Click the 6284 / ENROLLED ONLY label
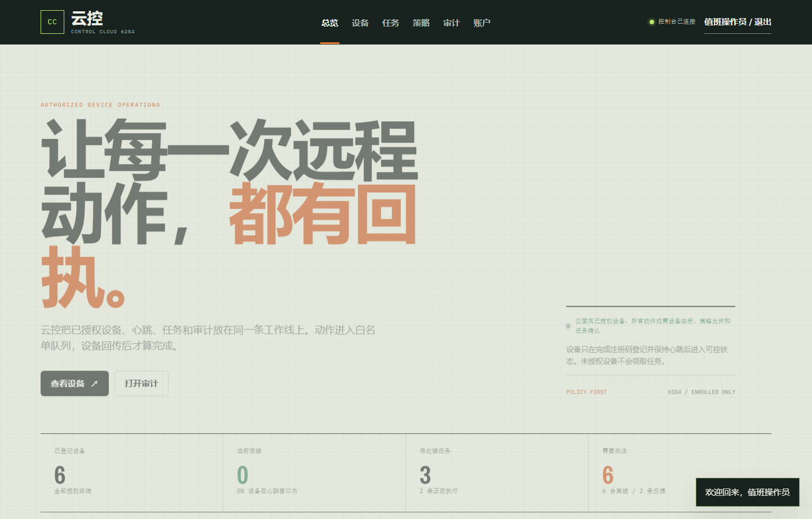Viewport: 812px width, 519px height. [701, 392]
